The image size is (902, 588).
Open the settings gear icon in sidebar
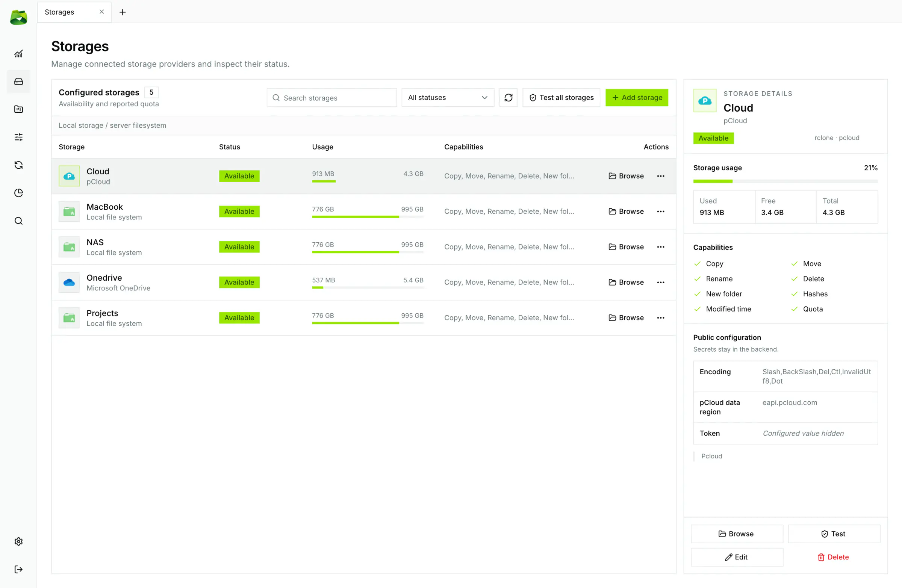click(18, 541)
